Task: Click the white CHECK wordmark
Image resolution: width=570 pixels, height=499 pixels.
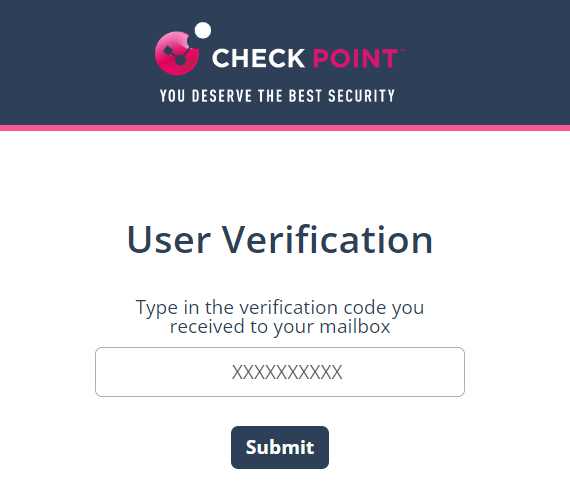Action: (x=258, y=58)
